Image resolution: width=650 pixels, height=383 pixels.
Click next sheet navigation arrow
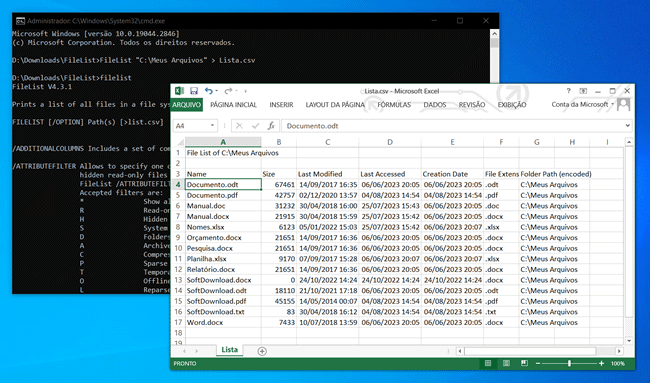(x=196, y=351)
